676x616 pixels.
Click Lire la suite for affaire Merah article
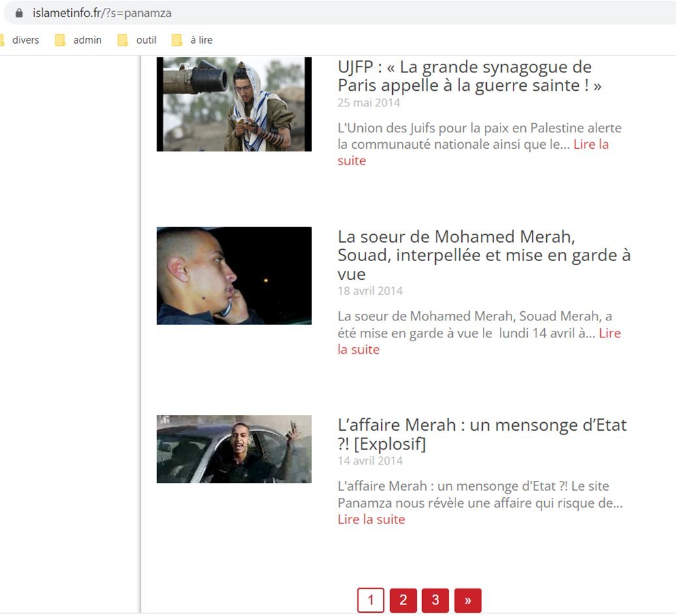click(371, 519)
